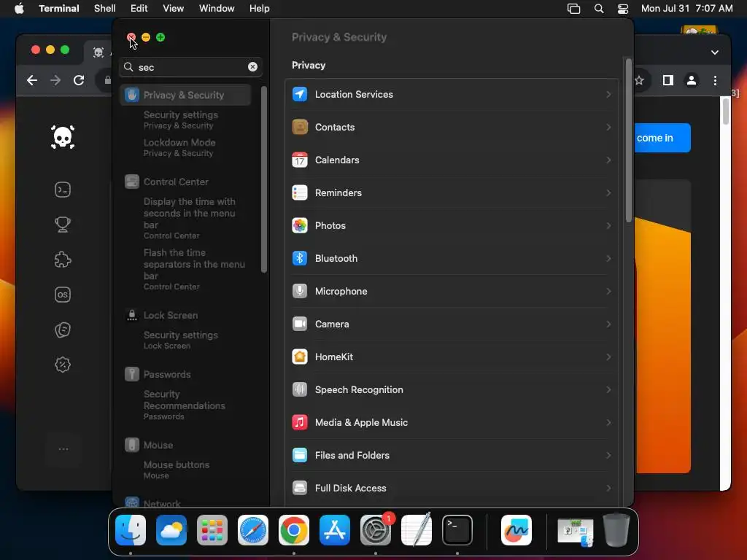Screen dimensions: 747x560
Task: Launch Safari from the Dock
Action: (253, 530)
